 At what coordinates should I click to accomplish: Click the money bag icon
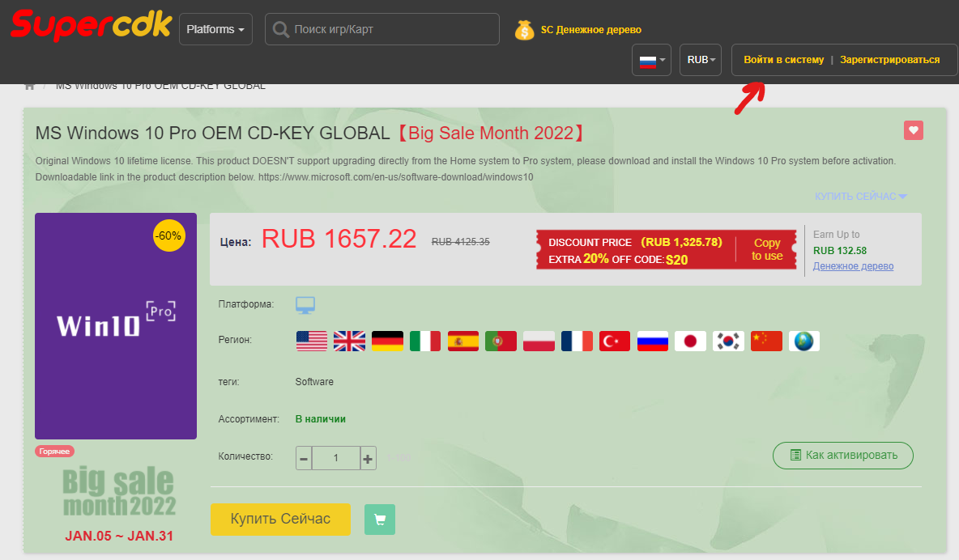[x=524, y=30]
